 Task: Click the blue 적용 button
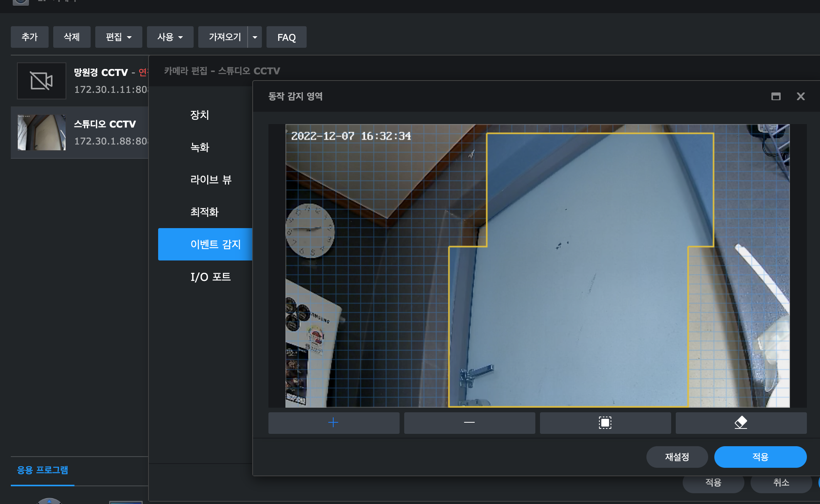pos(760,457)
